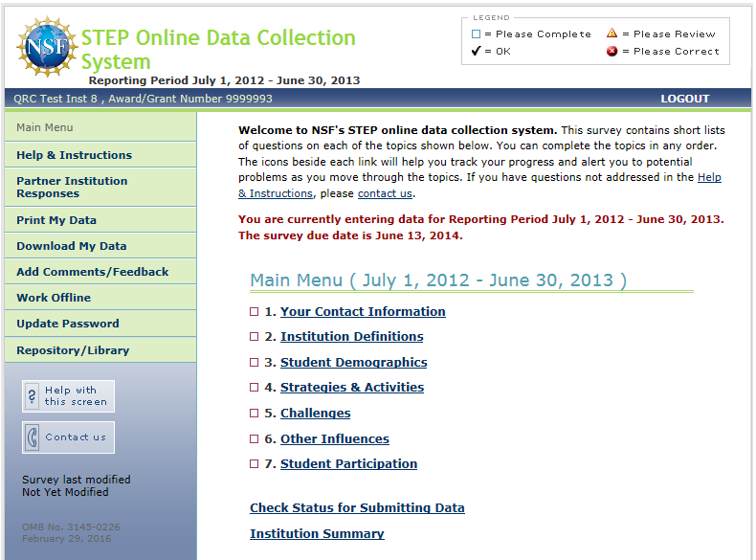Click the question mark help icon

click(x=32, y=396)
